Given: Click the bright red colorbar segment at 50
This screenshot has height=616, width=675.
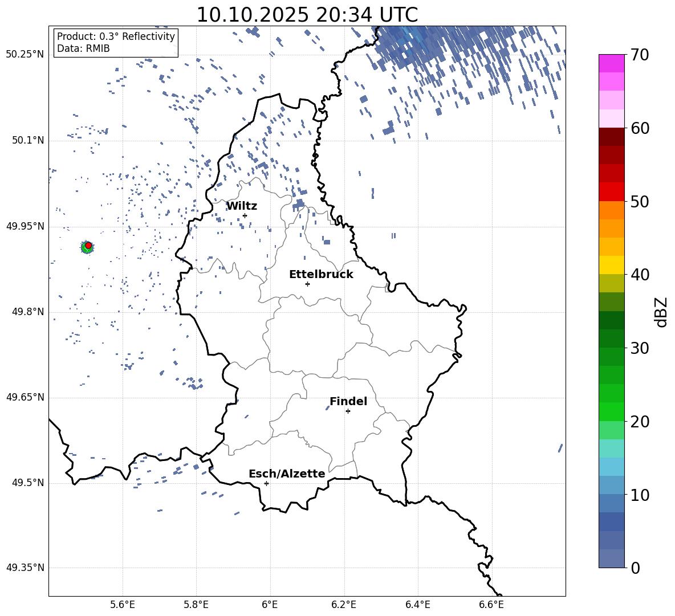Looking at the screenshot, I should pyautogui.click(x=611, y=192).
